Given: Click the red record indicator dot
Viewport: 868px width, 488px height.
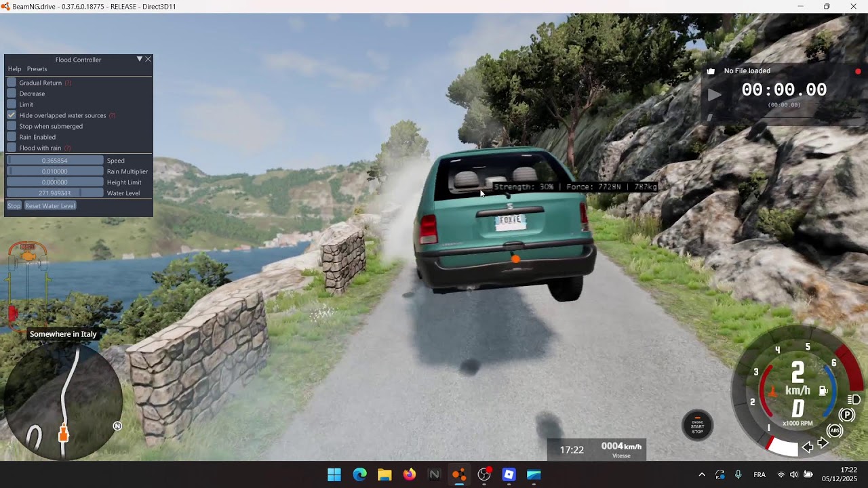Looking at the screenshot, I should click(858, 71).
